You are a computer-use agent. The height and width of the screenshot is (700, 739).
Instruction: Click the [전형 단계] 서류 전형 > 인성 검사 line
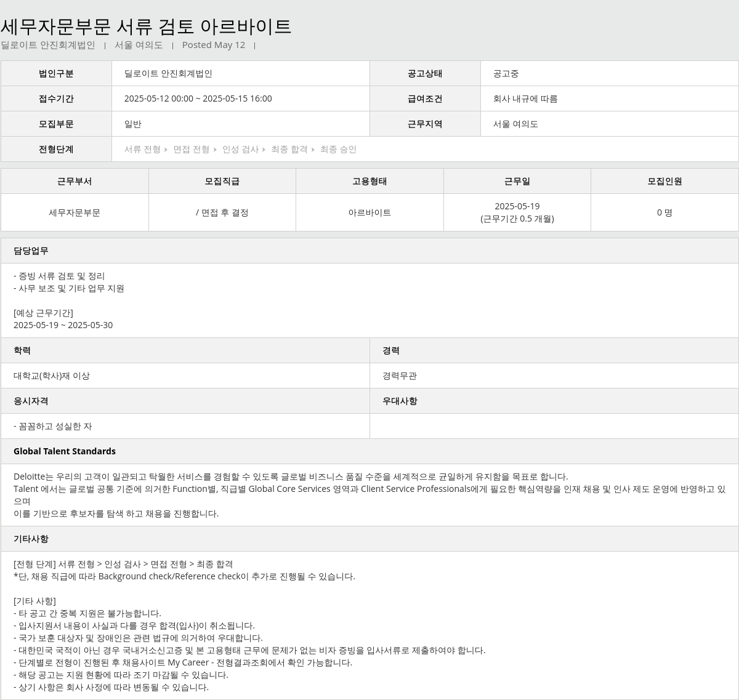pyautogui.click(x=123, y=564)
